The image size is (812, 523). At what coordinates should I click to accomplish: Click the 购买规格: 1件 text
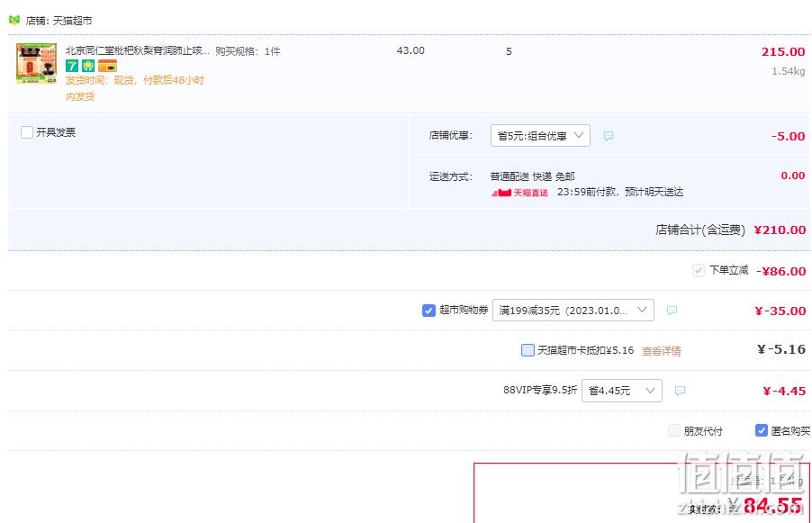(248, 51)
